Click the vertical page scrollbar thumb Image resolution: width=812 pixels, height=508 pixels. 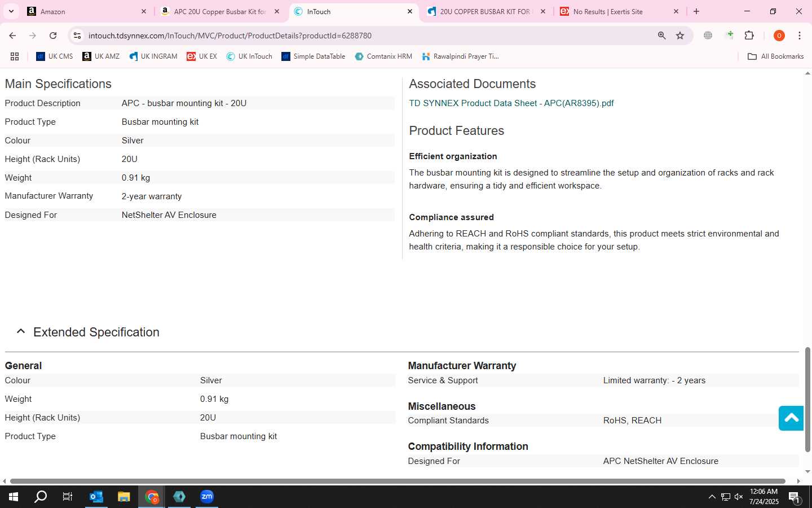(x=807, y=400)
